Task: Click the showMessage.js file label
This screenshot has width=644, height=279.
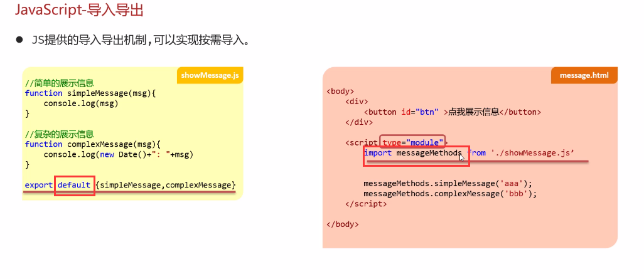Action: coord(210,75)
